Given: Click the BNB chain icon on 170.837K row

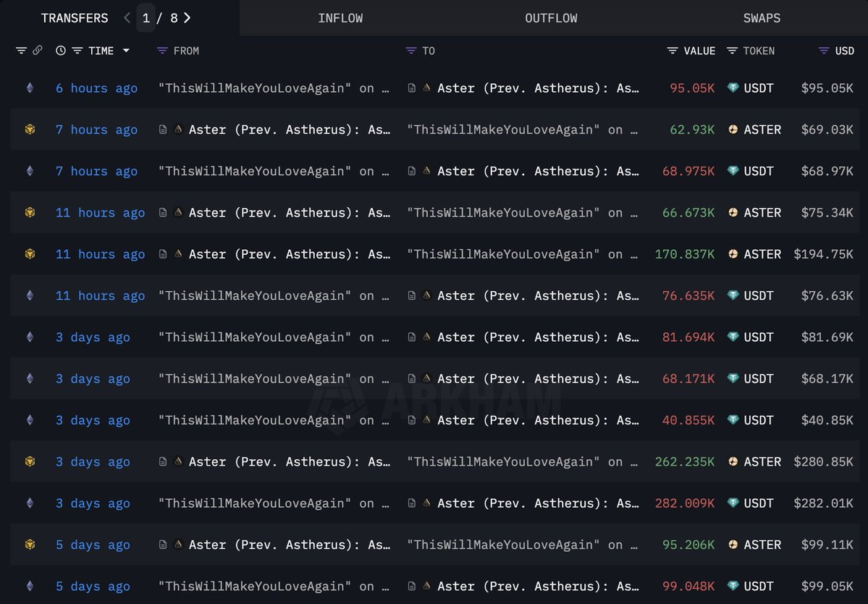Looking at the screenshot, I should tap(30, 253).
